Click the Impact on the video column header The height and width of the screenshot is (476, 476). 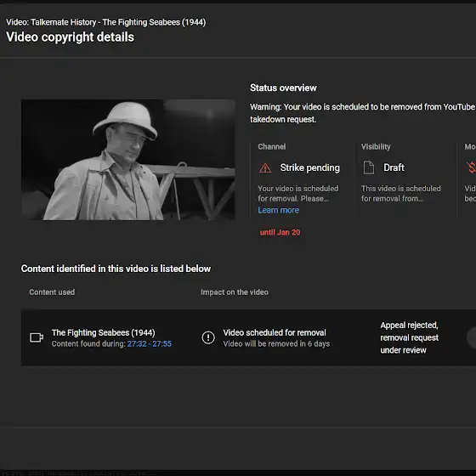click(x=235, y=292)
